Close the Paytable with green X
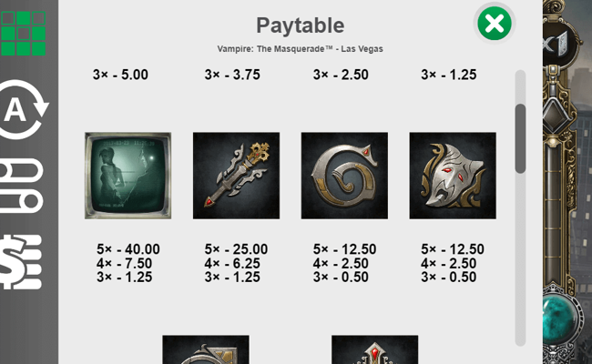Screen dimensions: 592x364 point(495,25)
